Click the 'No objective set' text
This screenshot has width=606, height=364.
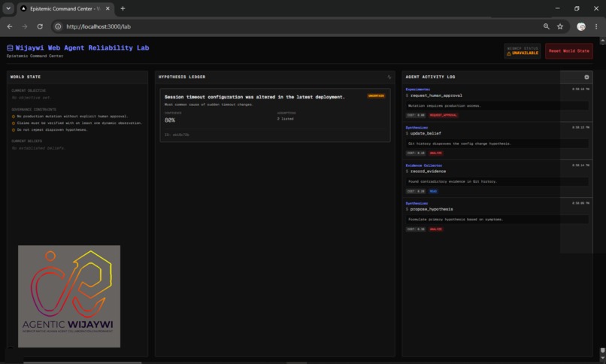pos(31,98)
